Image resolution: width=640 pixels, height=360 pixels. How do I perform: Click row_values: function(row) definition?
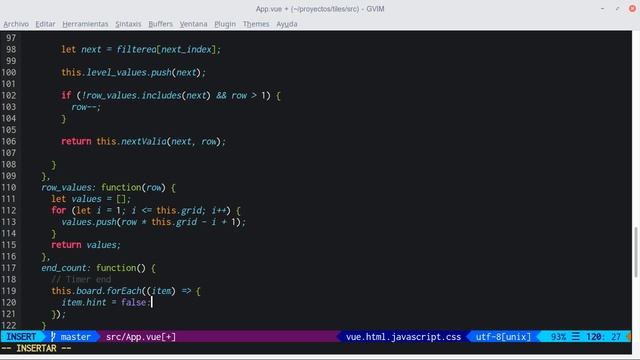tap(108, 187)
